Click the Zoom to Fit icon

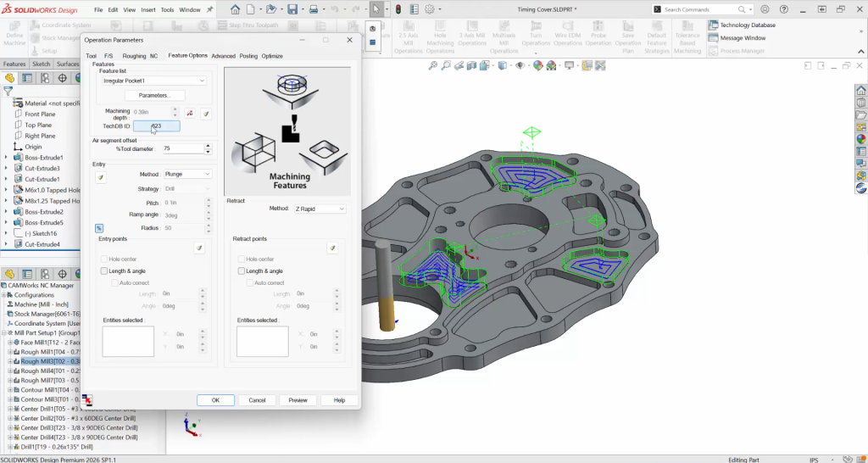[433, 66]
